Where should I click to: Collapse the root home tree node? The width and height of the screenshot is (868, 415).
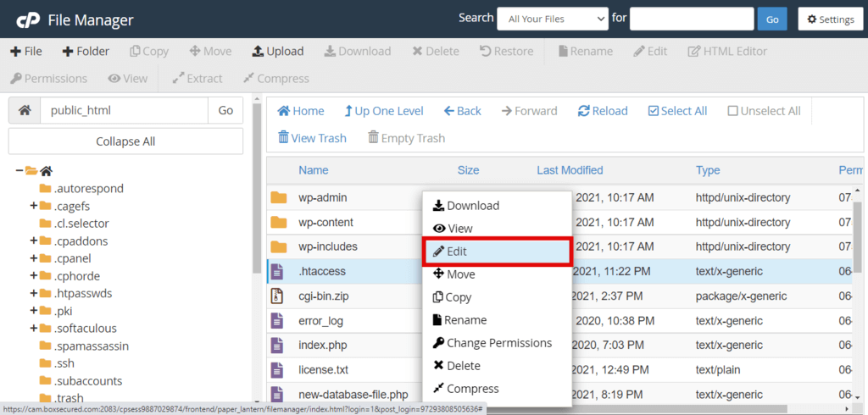click(19, 171)
